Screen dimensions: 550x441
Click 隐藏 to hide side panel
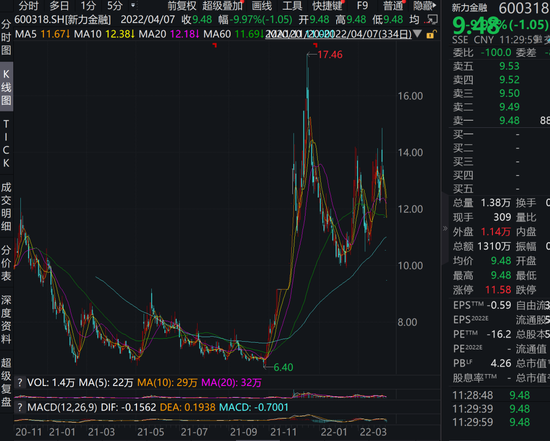point(424,6)
